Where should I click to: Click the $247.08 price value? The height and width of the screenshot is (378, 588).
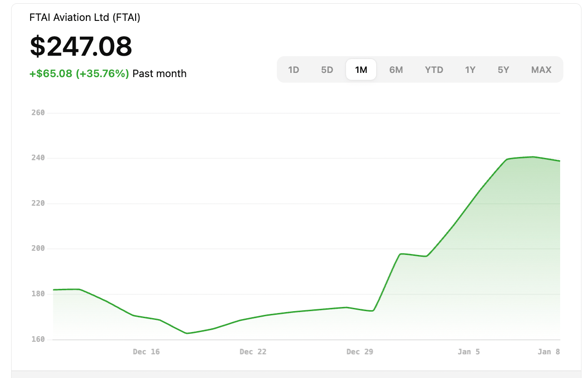[x=81, y=46]
